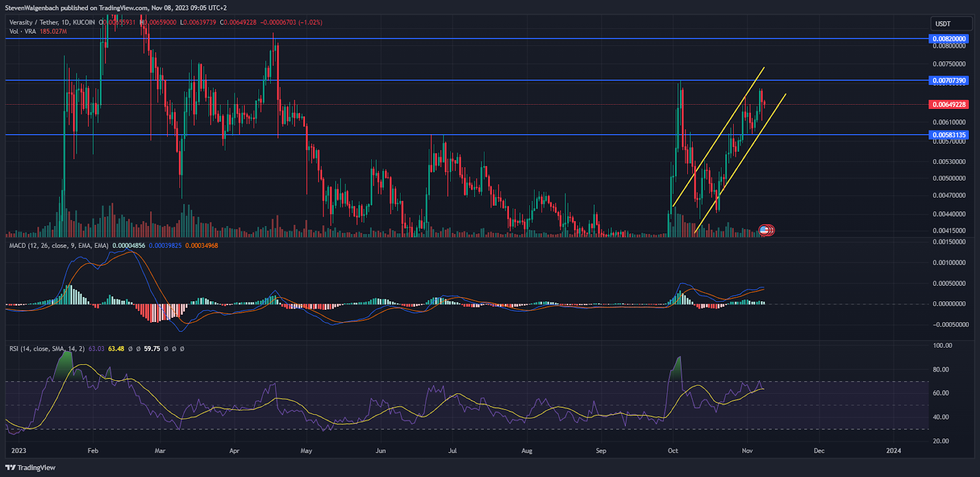Image resolution: width=980 pixels, height=477 pixels.
Task: Click the TradingView logo at bottom left
Action: coord(31,468)
